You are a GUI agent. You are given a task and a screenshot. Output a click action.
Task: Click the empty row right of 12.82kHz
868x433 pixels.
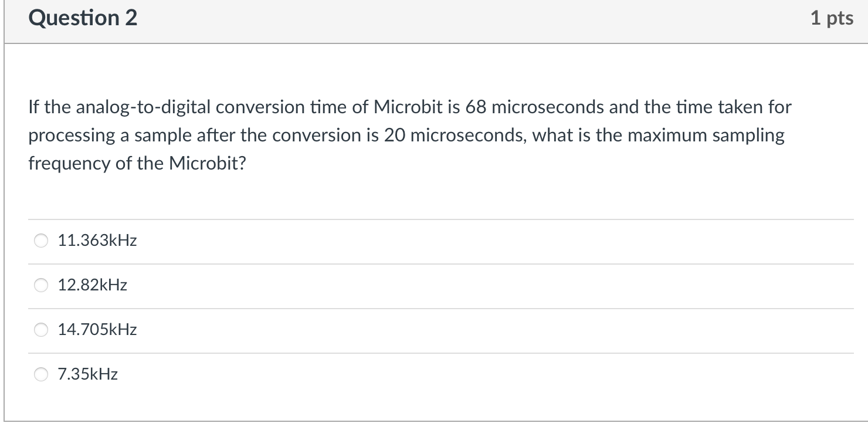(469, 285)
